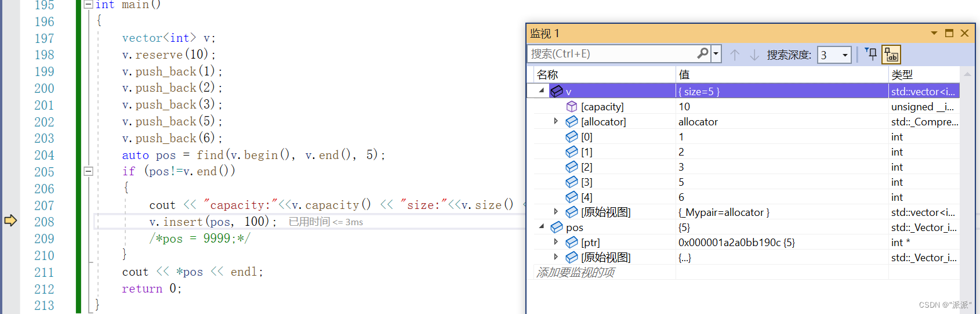
Task: Toggle the hex display icon button
Action: 891,55
